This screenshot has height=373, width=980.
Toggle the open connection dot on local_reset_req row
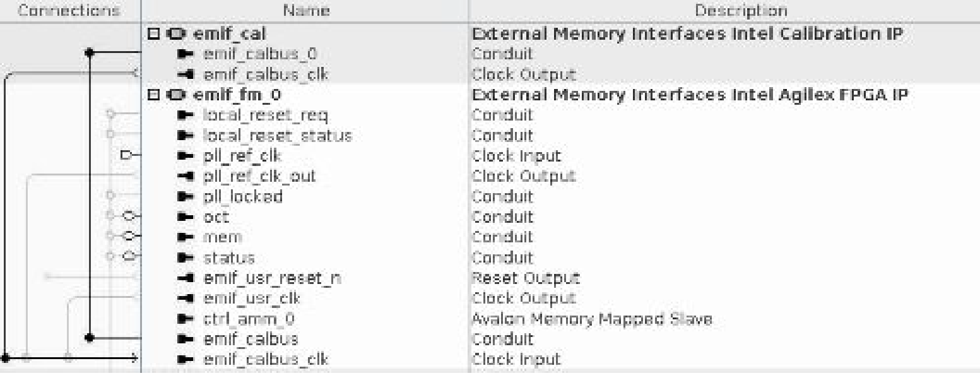point(110,114)
